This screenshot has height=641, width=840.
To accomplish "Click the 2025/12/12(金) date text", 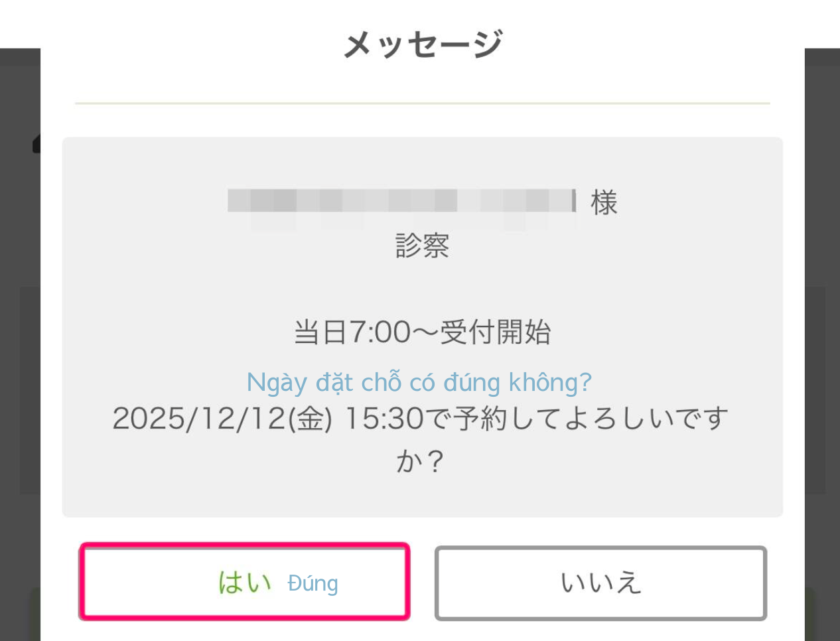I will [222, 419].
